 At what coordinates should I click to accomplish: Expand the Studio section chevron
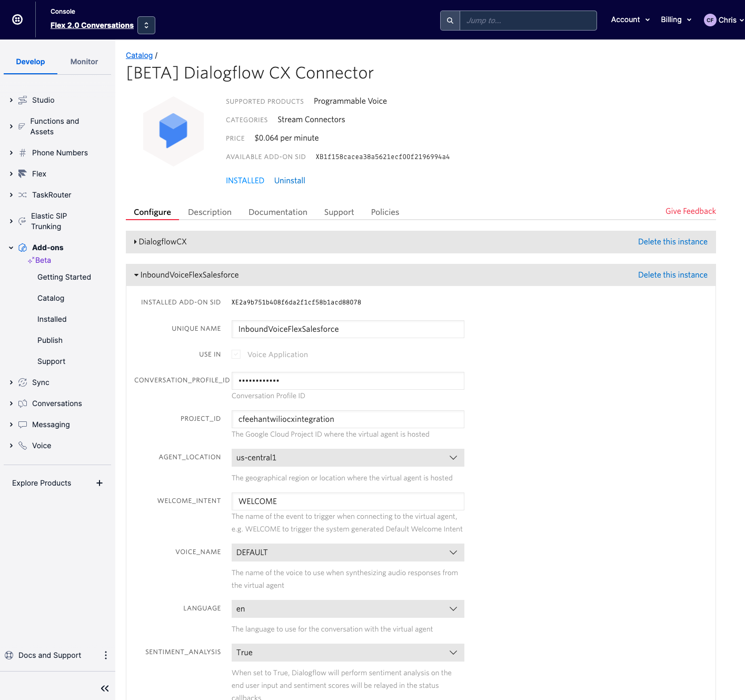pyautogui.click(x=11, y=100)
